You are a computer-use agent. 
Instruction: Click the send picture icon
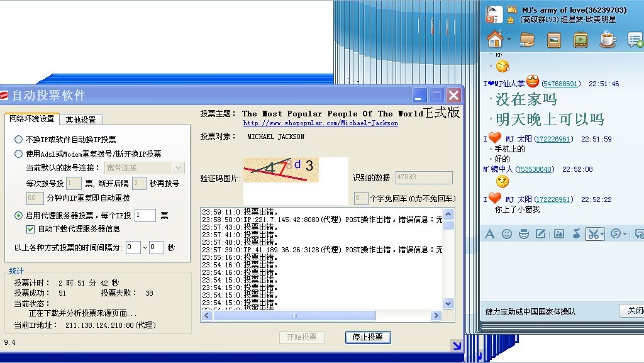point(558,234)
